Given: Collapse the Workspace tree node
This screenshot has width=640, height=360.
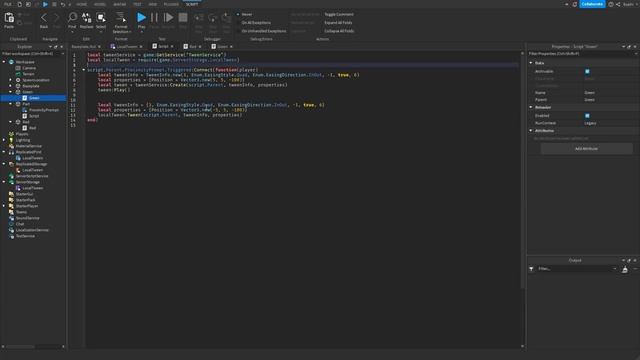Looking at the screenshot, I should [x=4, y=62].
